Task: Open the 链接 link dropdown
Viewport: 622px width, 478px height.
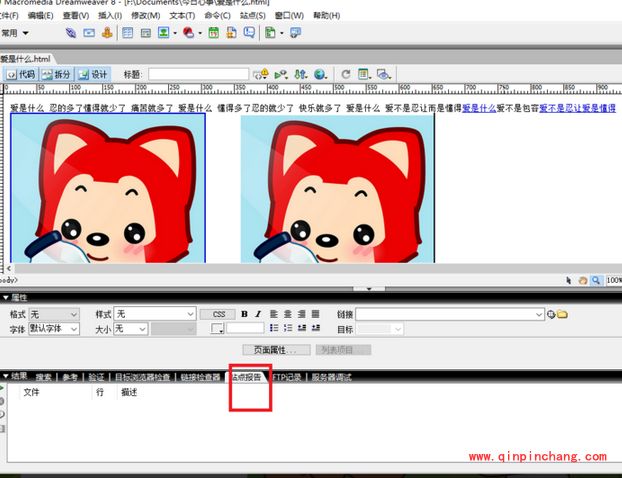Action: [x=538, y=314]
